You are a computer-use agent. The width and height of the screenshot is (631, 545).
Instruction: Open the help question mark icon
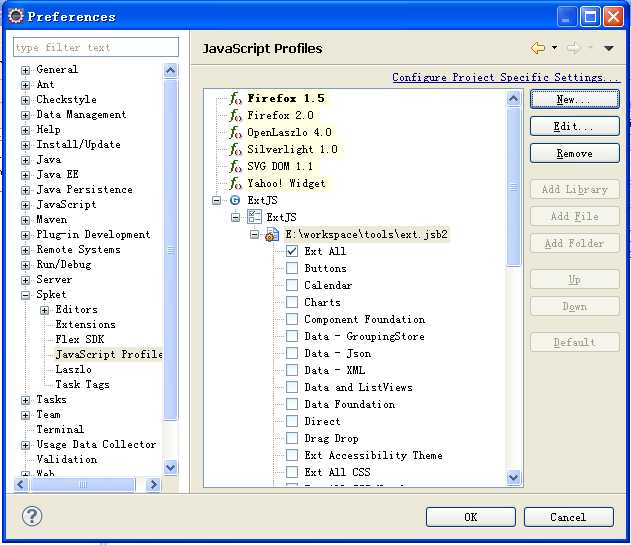click(32, 516)
